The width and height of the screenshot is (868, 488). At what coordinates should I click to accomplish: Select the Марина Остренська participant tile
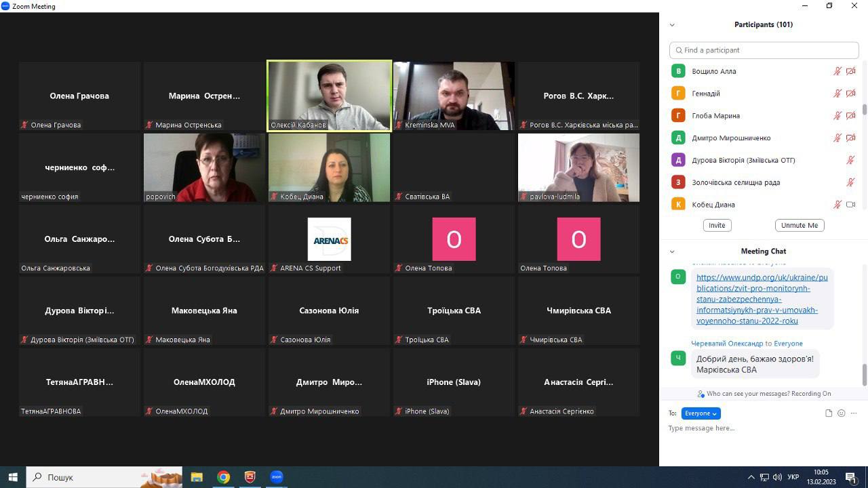[x=204, y=96]
